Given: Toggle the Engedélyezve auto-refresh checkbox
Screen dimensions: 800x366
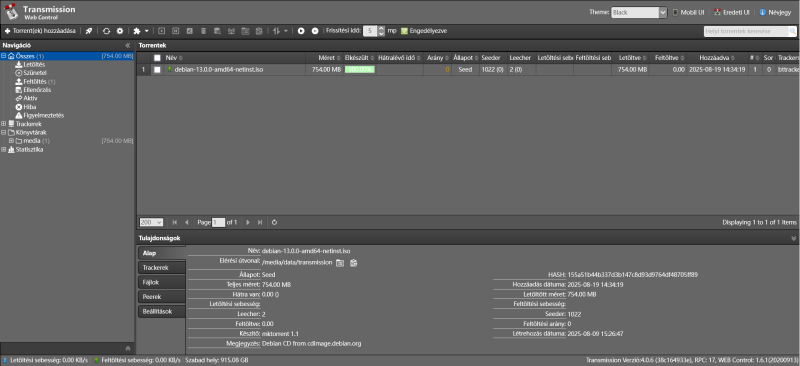Looking at the screenshot, I should 404,31.
